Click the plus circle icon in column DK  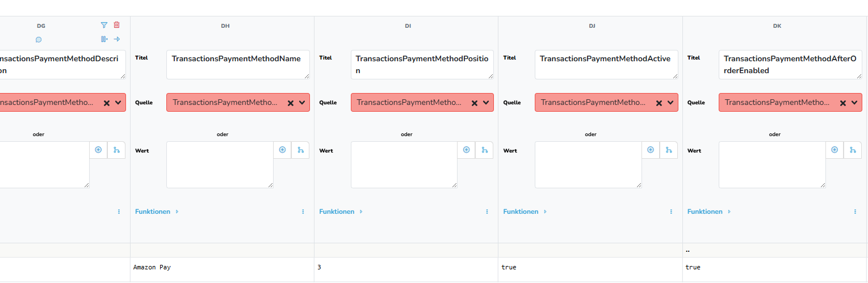835,150
